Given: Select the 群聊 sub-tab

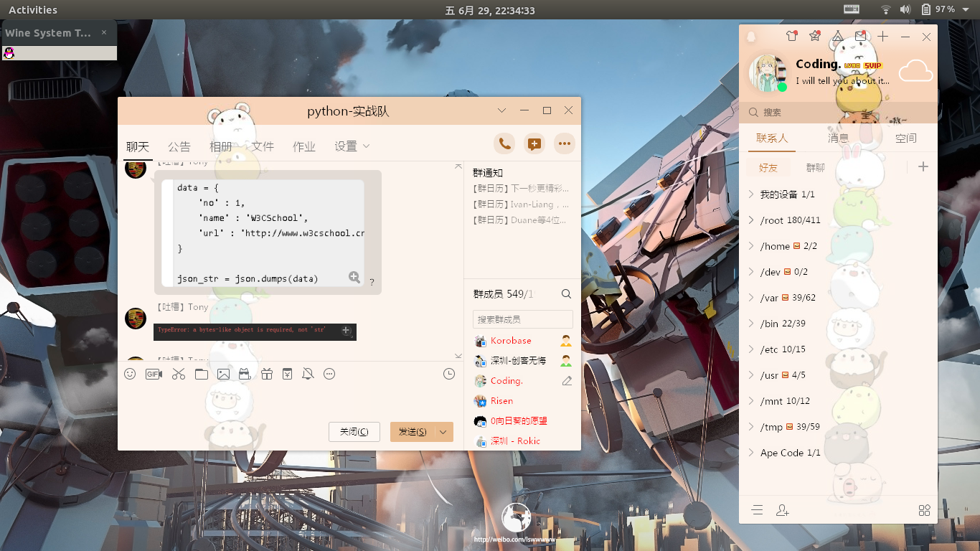Looking at the screenshot, I should 816,167.
